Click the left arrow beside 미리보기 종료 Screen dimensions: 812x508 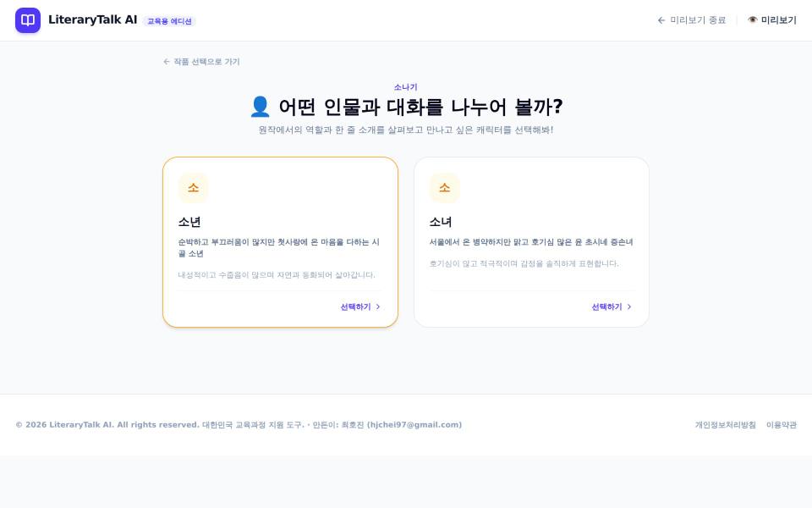click(661, 20)
